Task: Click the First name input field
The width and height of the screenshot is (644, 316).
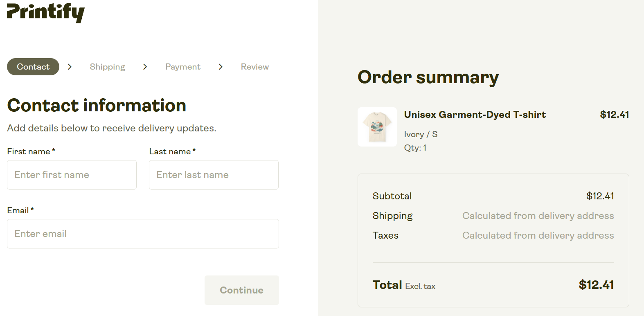Action: point(72,175)
